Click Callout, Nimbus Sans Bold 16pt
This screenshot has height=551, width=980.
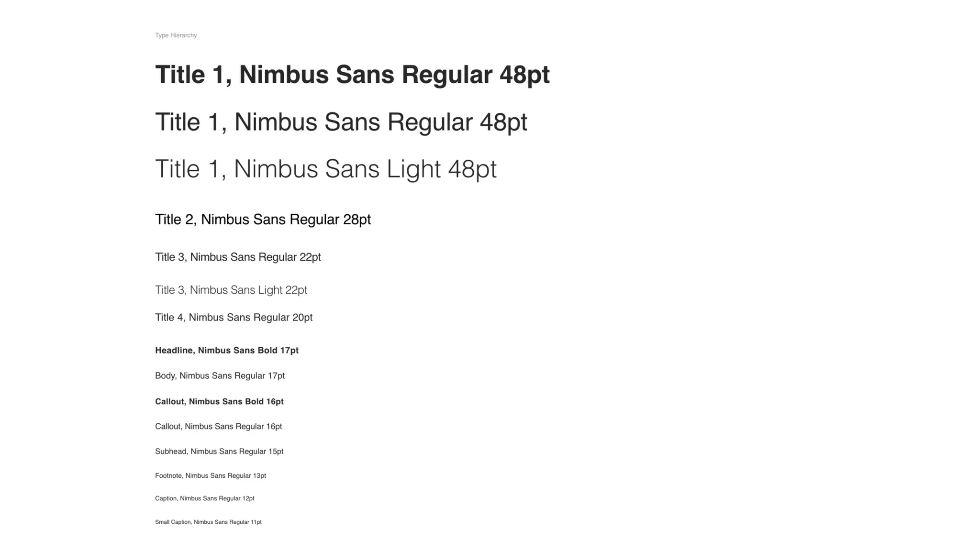click(x=219, y=402)
